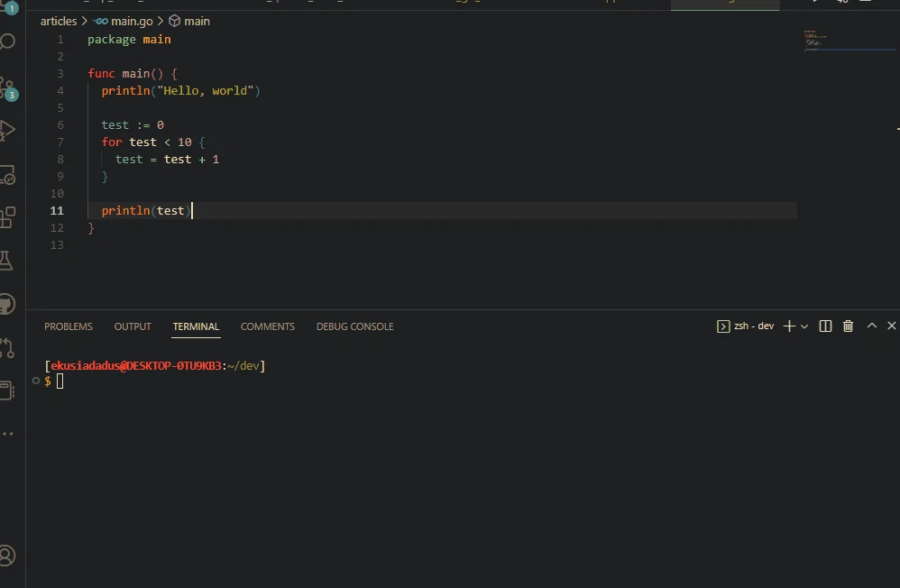Image resolution: width=900 pixels, height=588 pixels.
Task: Open the Accounts menu icon
Action: [x=7, y=556]
